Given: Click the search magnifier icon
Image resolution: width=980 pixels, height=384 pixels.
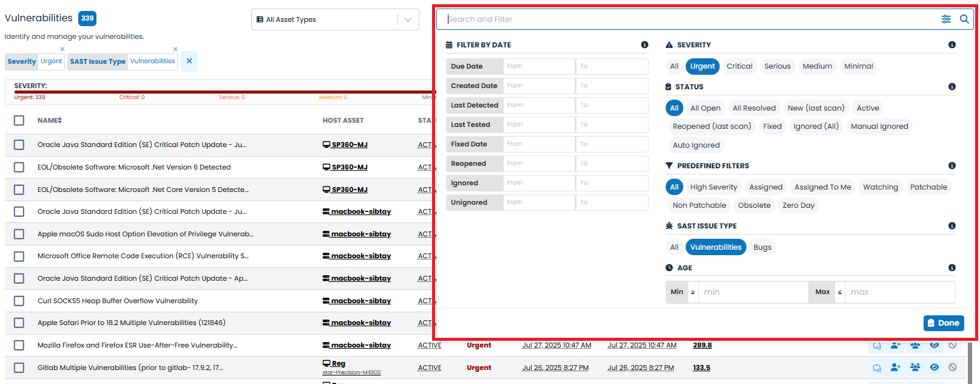Looking at the screenshot, I should [964, 19].
